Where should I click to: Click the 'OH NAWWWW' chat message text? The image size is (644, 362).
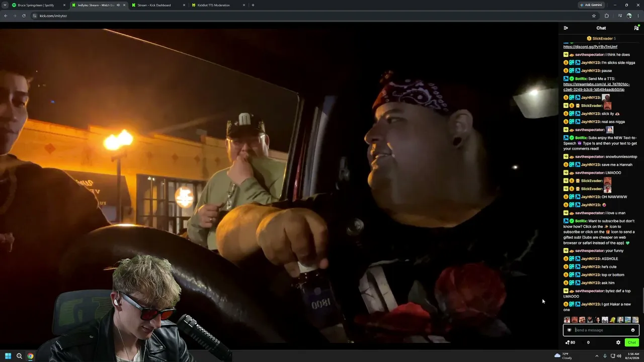click(614, 197)
